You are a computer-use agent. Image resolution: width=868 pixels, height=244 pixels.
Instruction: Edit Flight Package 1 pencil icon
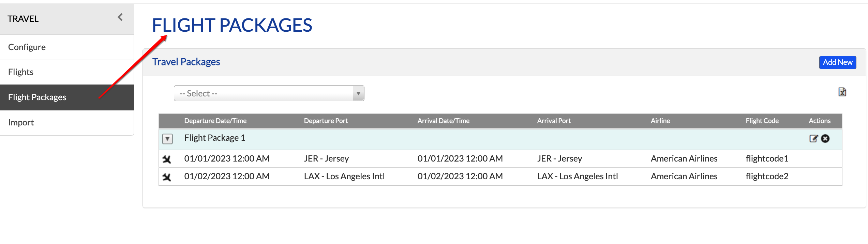tap(813, 138)
